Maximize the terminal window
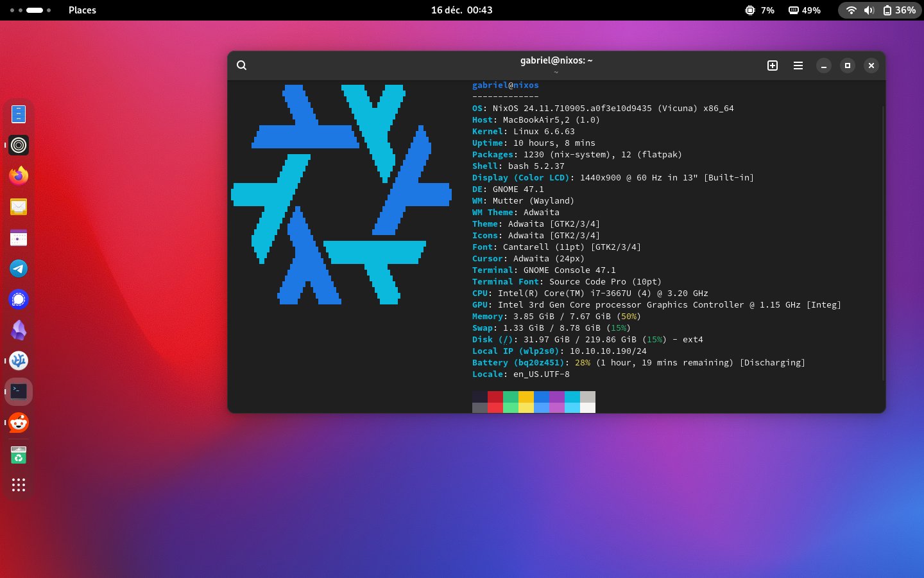The image size is (924, 578). point(848,66)
